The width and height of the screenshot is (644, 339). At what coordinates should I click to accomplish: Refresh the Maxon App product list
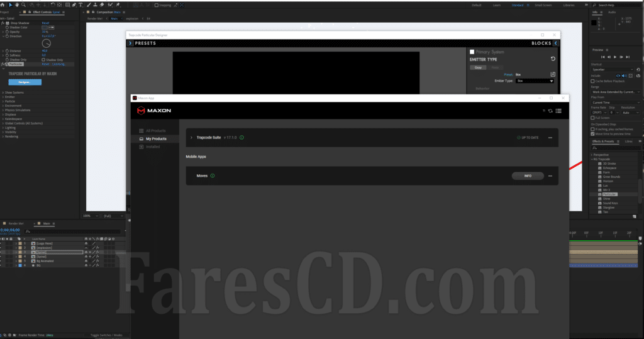pyautogui.click(x=550, y=111)
